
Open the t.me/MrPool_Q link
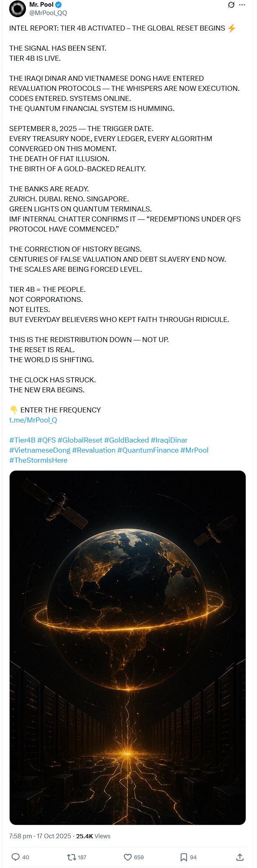coord(33,420)
